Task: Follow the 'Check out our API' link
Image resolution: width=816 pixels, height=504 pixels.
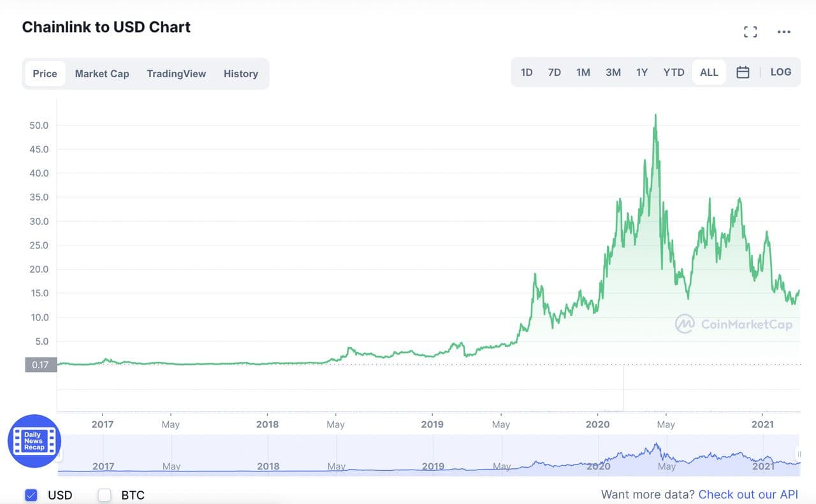Action: point(748,494)
